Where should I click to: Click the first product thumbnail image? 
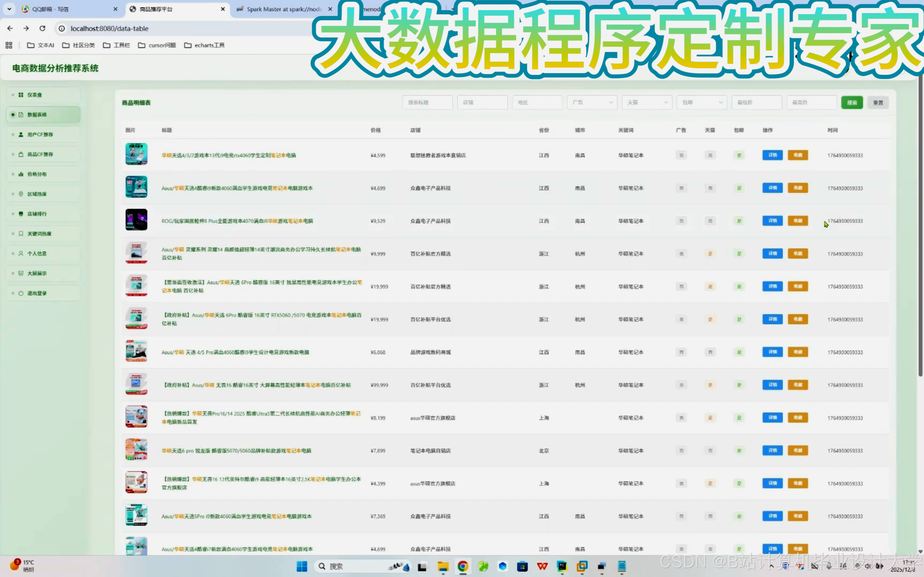coord(136,154)
